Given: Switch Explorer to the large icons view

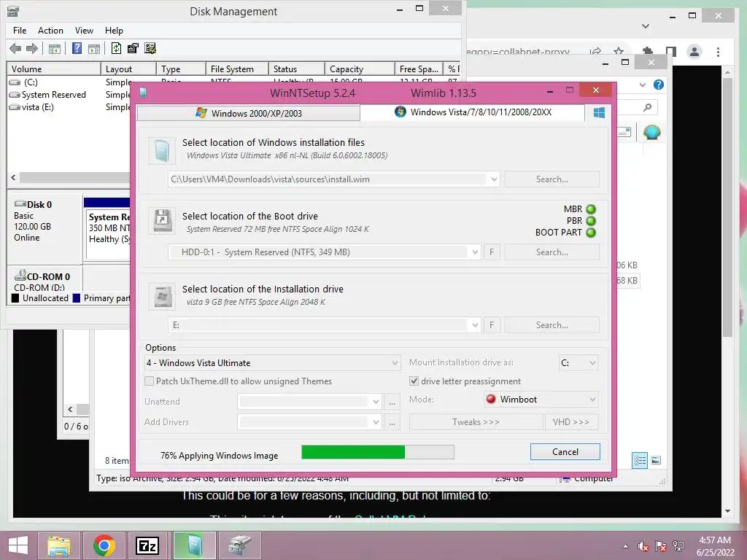Looking at the screenshot, I should tap(656, 460).
